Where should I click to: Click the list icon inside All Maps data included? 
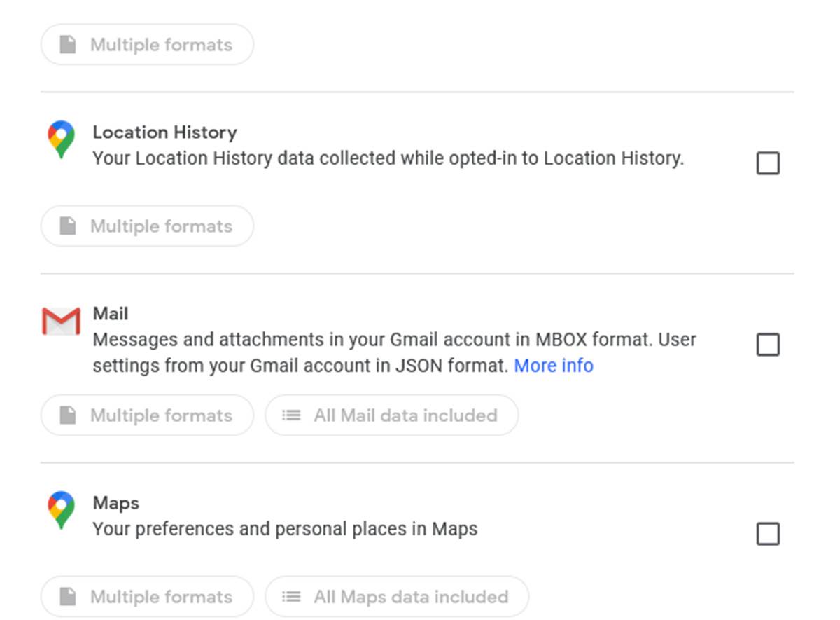pyautogui.click(x=290, y=597)
